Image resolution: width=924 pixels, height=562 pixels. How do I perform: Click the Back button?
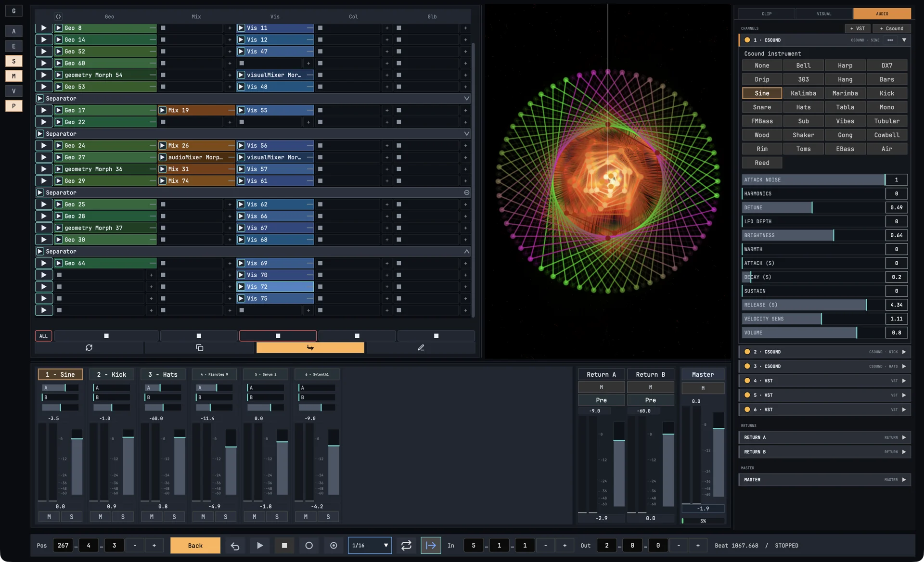195,545
